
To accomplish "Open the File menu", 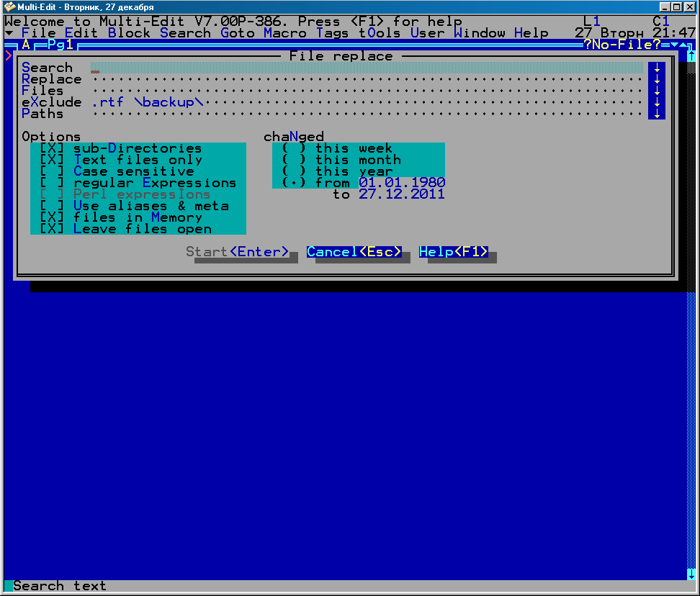I will coord(39,33).
